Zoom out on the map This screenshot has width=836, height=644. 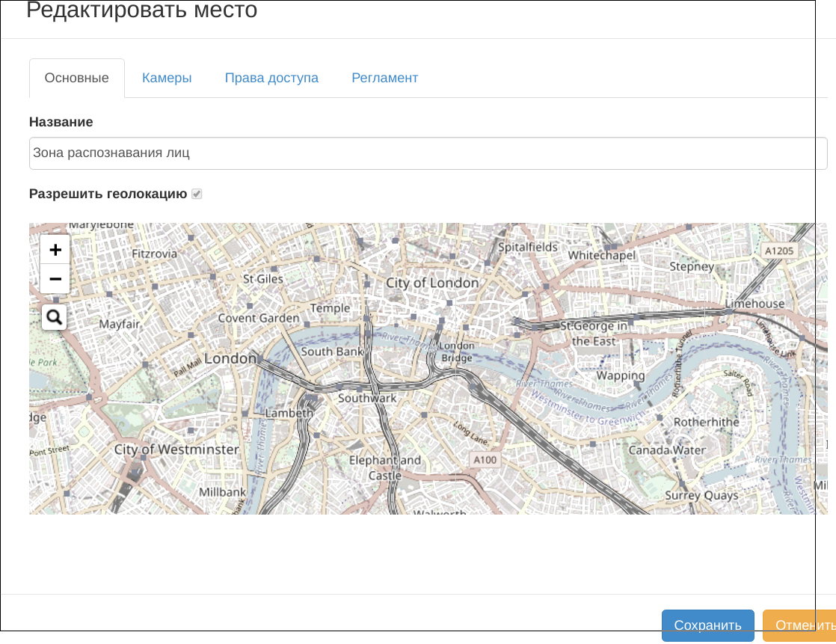55,279
